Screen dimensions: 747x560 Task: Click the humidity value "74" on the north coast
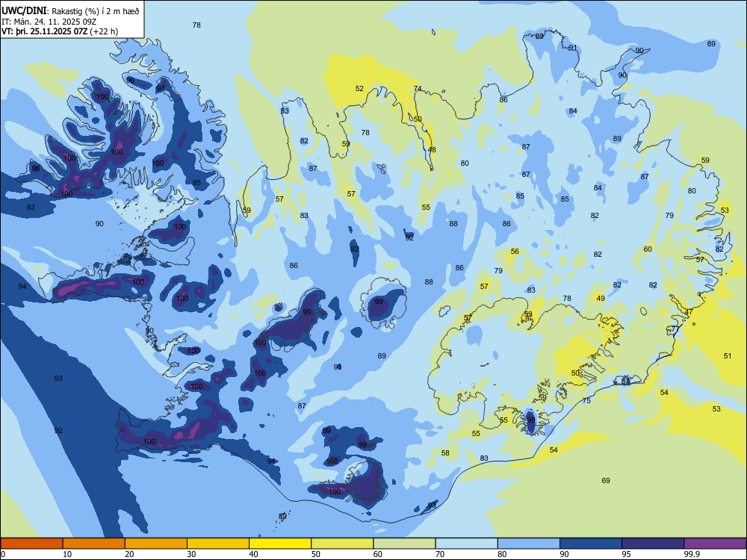click(x=418, y=89)
